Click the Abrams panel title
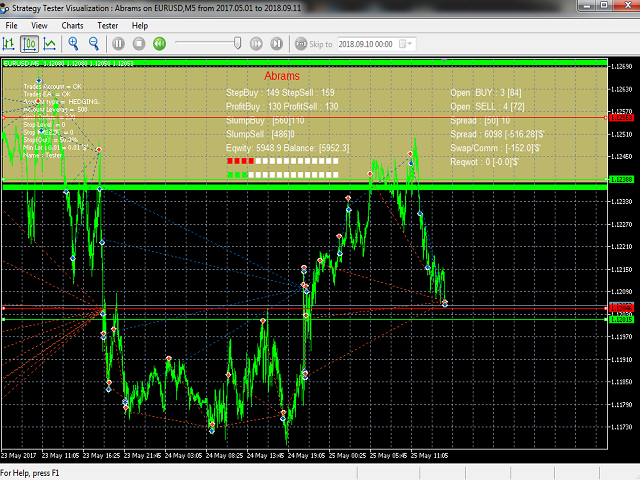 coord(282,76)
